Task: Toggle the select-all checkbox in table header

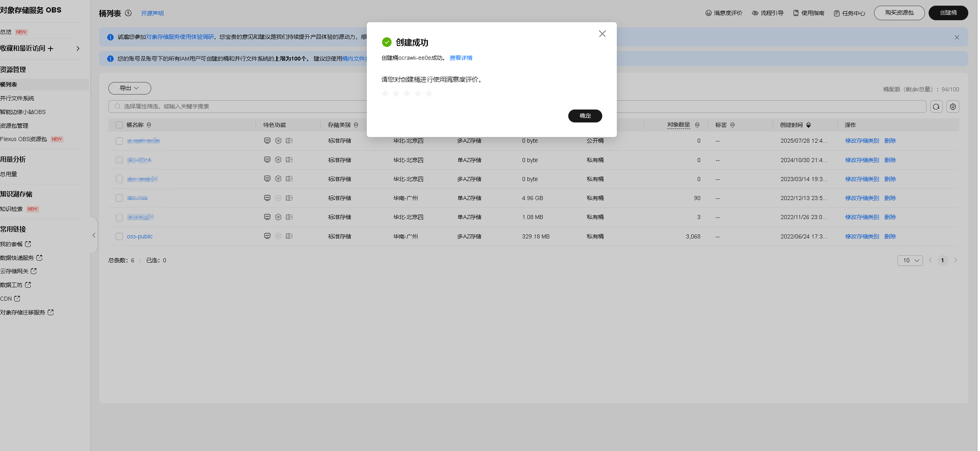Action: click(x=119, y=125)
